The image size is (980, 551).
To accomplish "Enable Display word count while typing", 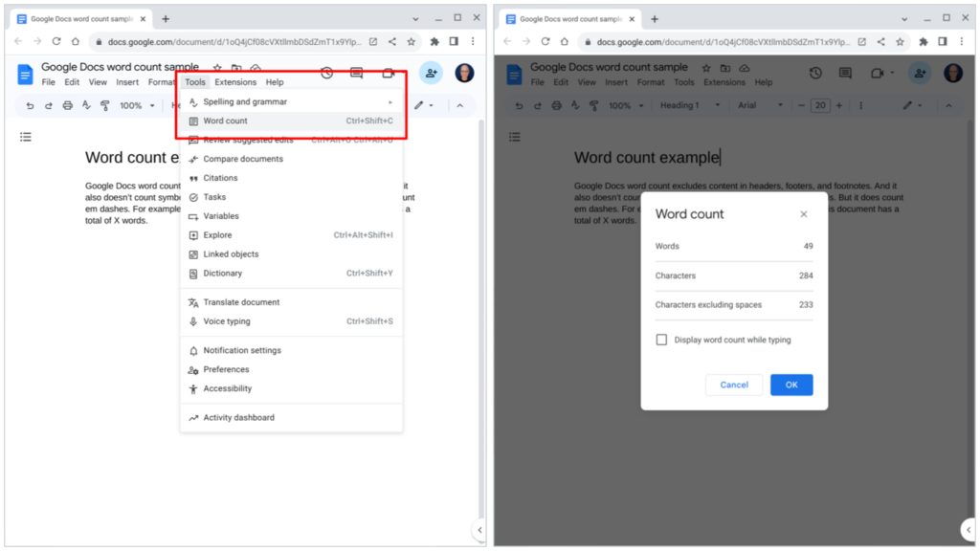I will (x=659, y=339).
